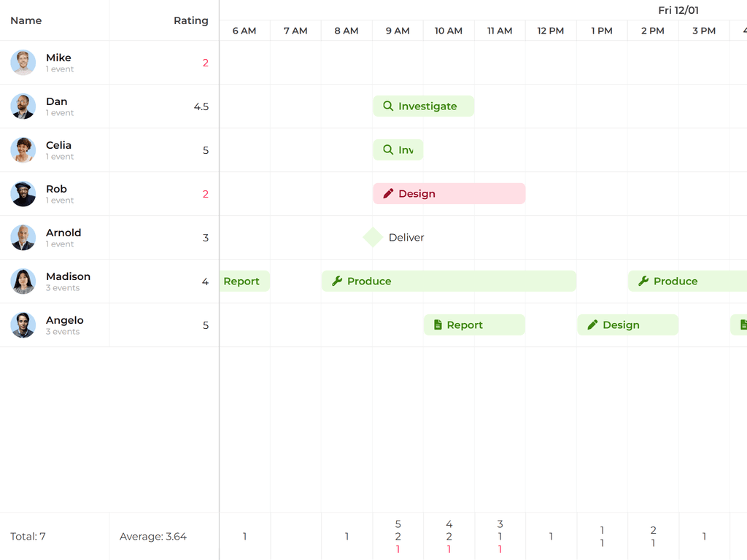This screenshot has height=560, width=747.
Task: Click the pencil icon on Rob's Design event
Action: [x=388, y=194]
